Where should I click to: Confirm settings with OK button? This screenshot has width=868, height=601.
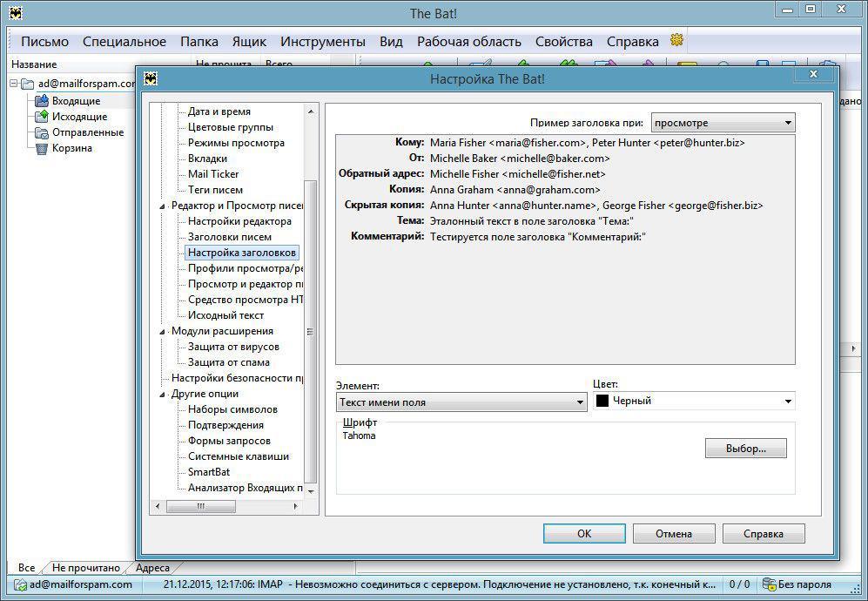[584, 533]
